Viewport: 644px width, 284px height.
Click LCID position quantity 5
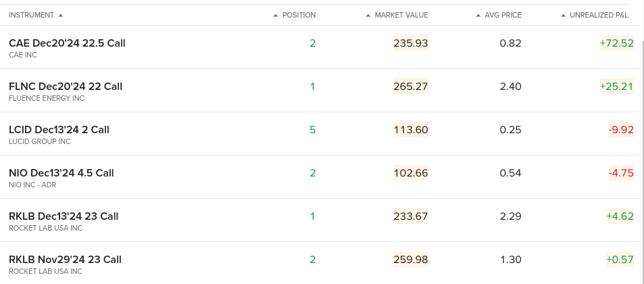[x=313, y=130]
